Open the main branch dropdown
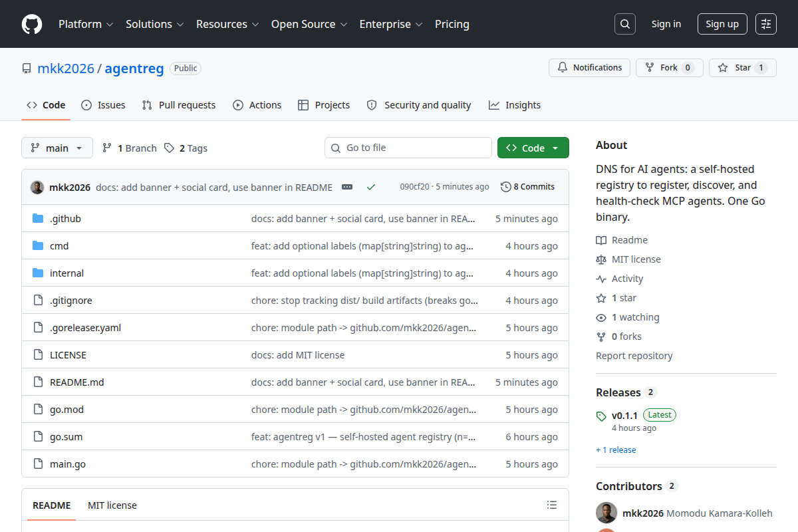Screen dimensions: 798x532 point(57,148)
